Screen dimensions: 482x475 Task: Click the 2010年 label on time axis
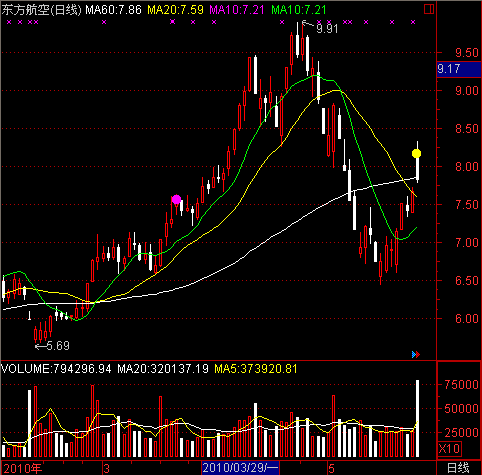point(23,469)
